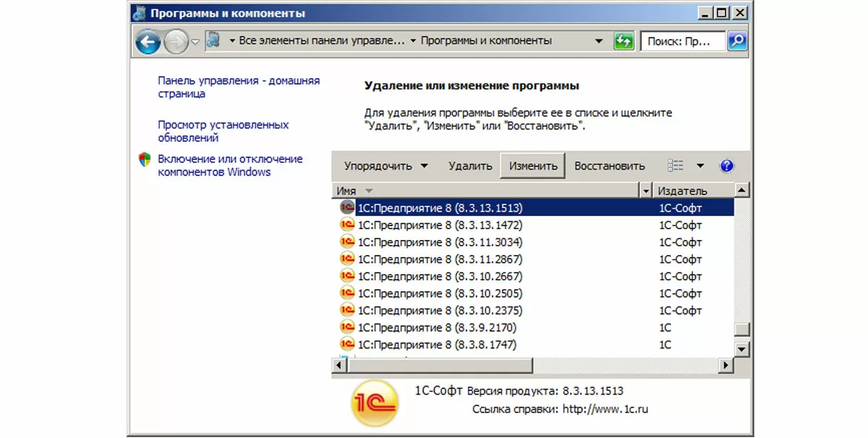This screenshot has width=868, height=438.
Task: Click the vertical scrollbar up arrow
Action: pyautogui.click(x=741, y=191)
